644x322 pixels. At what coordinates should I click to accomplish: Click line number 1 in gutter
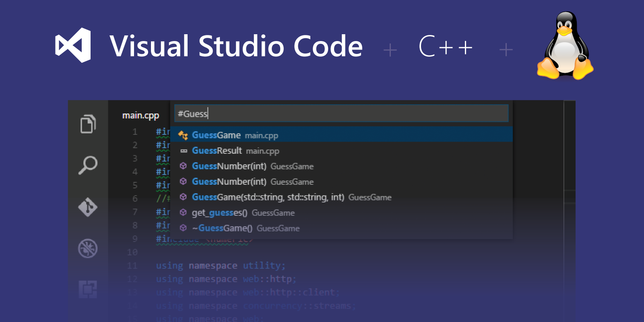(x=135, y=132)
